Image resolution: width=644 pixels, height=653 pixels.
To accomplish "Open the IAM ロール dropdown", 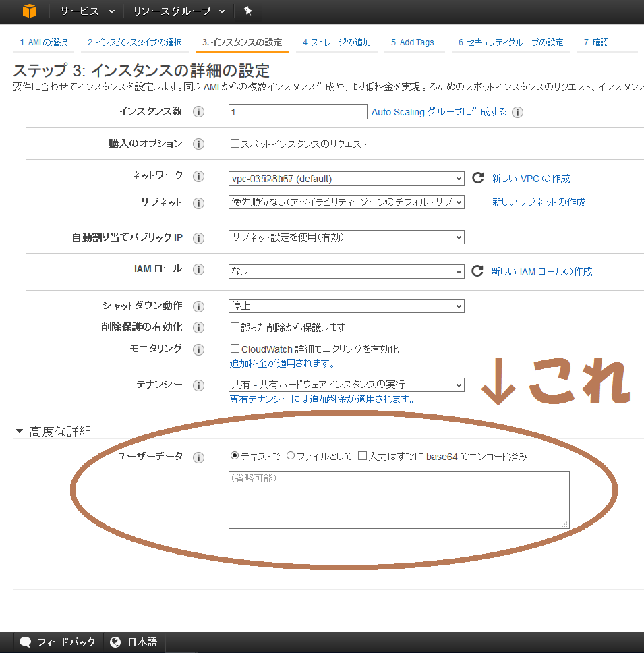I will click(x=347, y=272).
